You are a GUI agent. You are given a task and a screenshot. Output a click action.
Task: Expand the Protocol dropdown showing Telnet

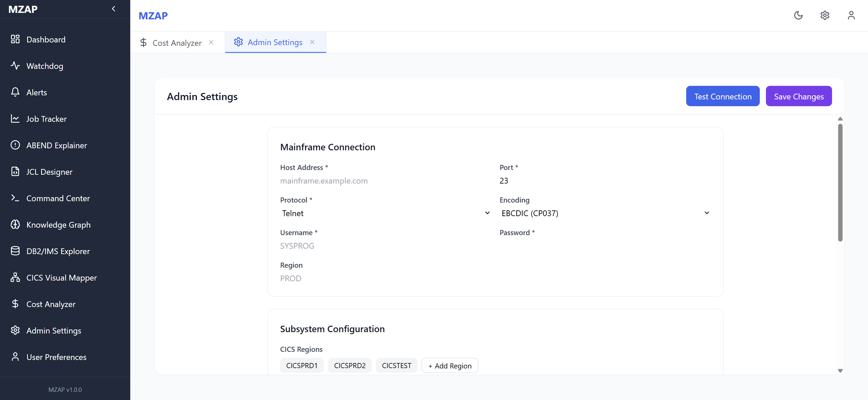tap(385, 213)
